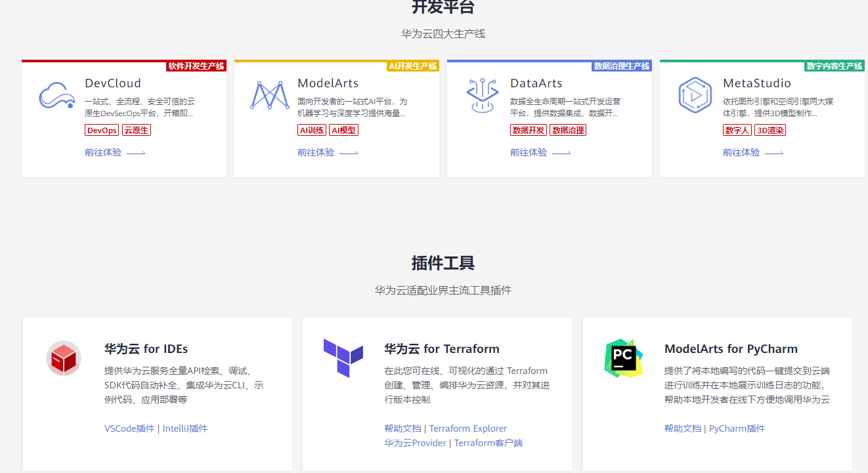
Task: Click the 3D渲染 tag on MetaStudio
Action: [770, 130]
